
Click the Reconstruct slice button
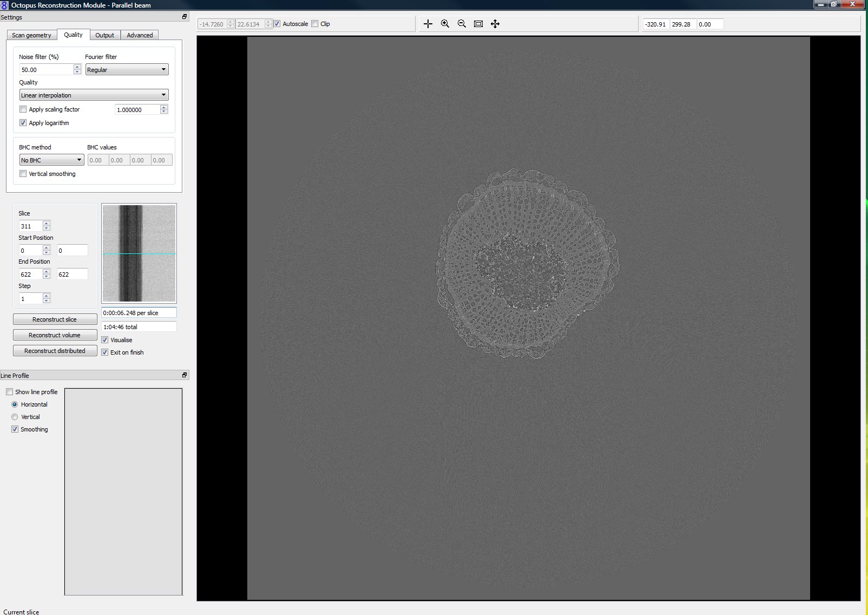click(x=55, y=319)
